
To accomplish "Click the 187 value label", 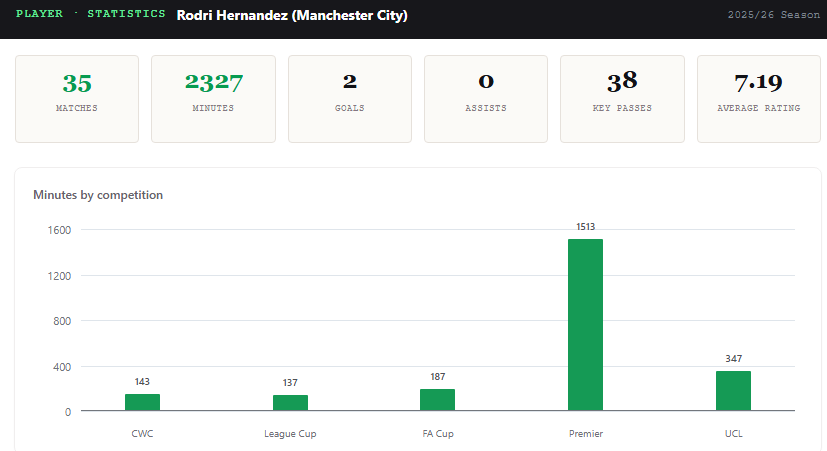I will [438, 377].
